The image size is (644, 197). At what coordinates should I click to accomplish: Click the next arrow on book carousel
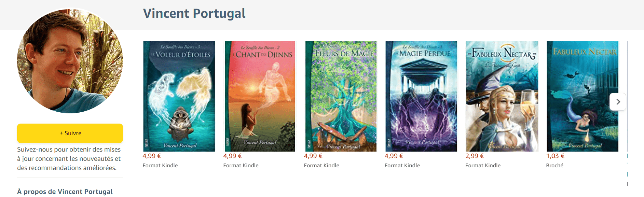click(x=618, y=102)
